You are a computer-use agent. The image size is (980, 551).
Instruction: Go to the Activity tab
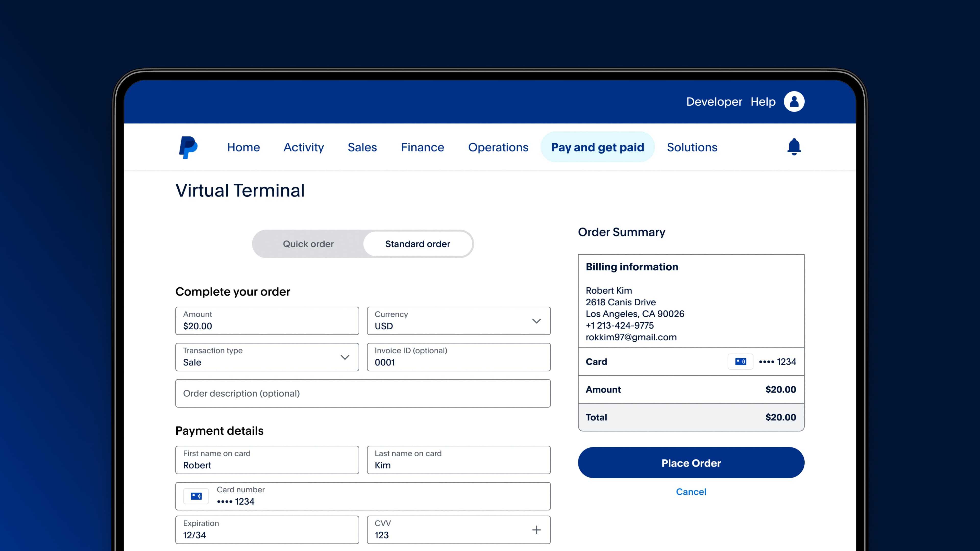click(304, 147)
